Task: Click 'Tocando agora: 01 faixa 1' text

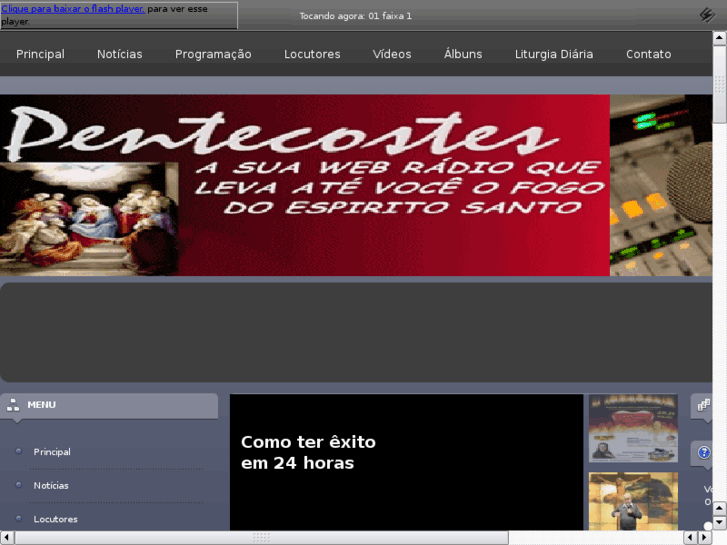Action: (x=355, y=16)
